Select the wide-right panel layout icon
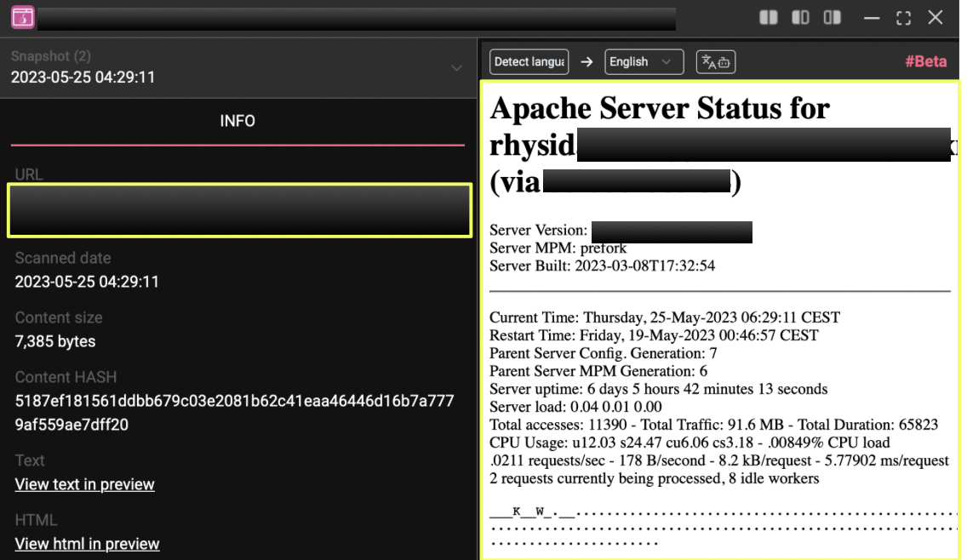This screenshot has width=967, height=560. pyautogui.click(x=832, y=17)
